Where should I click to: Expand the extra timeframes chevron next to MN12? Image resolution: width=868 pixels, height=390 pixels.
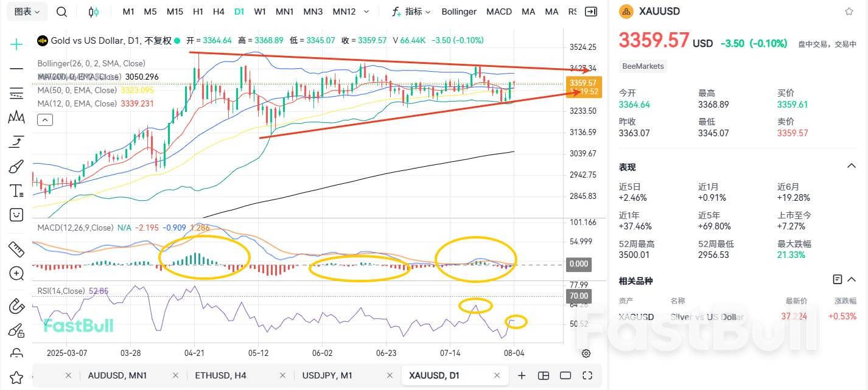pos(366,12)
